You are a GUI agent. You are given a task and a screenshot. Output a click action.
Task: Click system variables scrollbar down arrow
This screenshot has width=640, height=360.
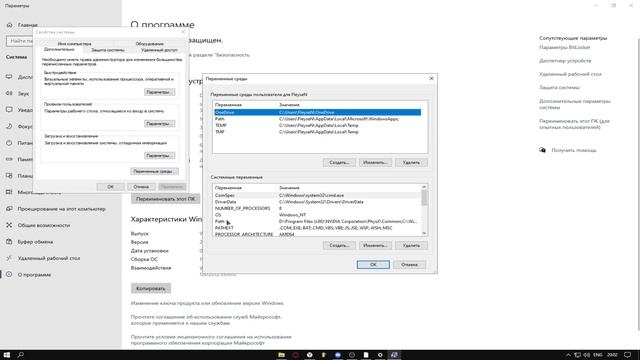pyautogui.click(x=424, y=233)
